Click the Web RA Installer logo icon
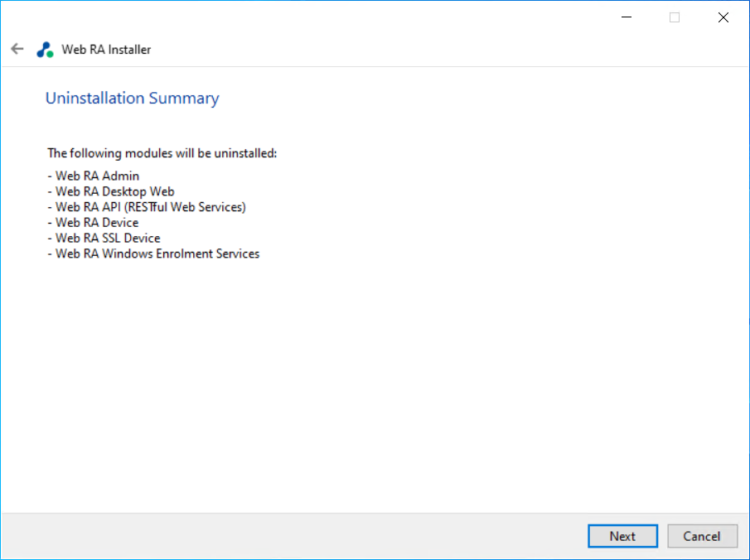Screen dimensions: 750x560 [45, 50]
